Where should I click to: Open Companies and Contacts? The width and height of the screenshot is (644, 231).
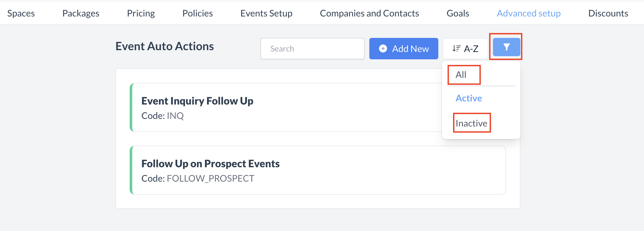[x=369, y=13]
